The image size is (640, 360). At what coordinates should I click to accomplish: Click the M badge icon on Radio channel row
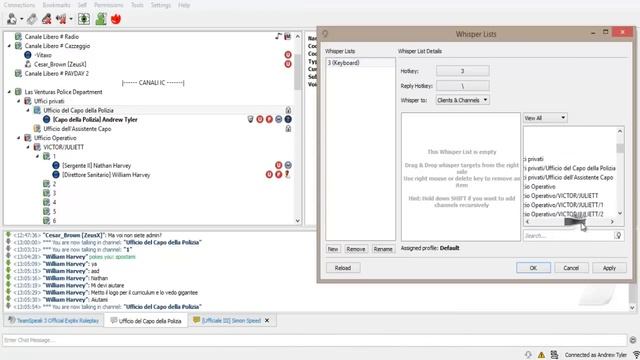(x=288, y=36)
